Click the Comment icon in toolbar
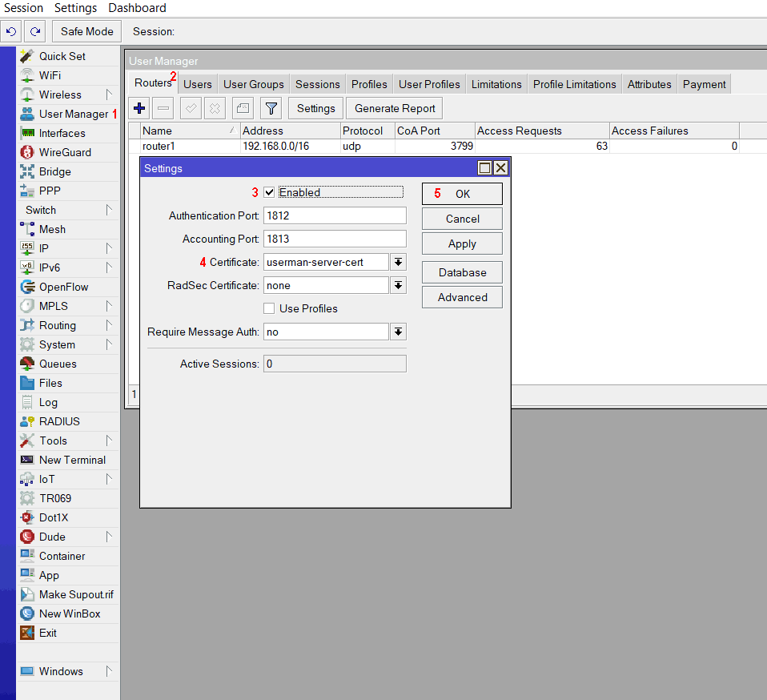 (x=243, y=108)
